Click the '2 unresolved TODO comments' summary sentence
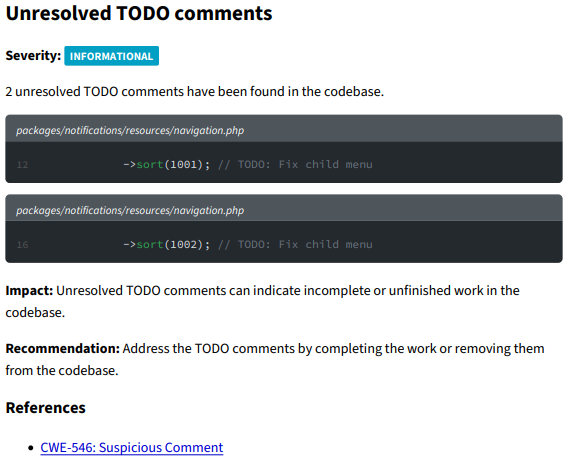571x461 pixels. [194, 91]
